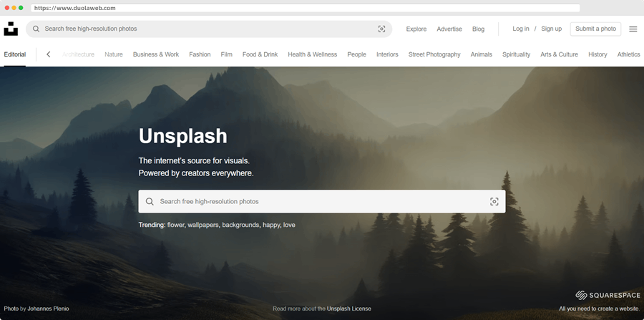The width and height of the screenshot is (644, 320).
Task: Click Sign up
Action: click(x=551, y=29)
